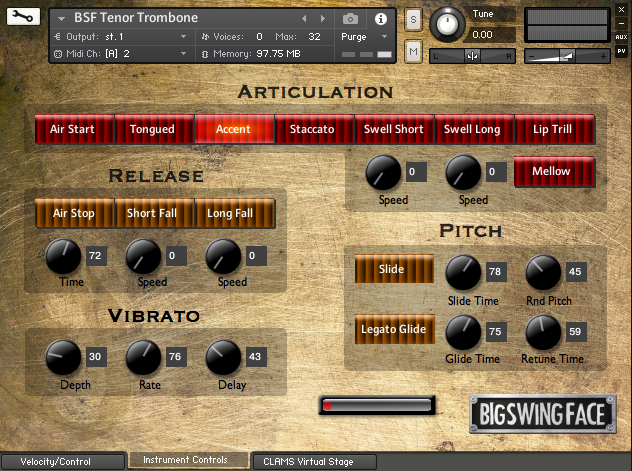632x471 pixels.
Task: Open the instrument info icon
Action: coord(380,19)
